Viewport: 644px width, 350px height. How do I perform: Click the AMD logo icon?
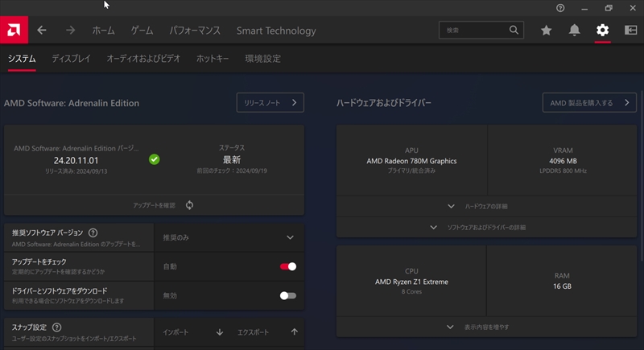[14, 30]
